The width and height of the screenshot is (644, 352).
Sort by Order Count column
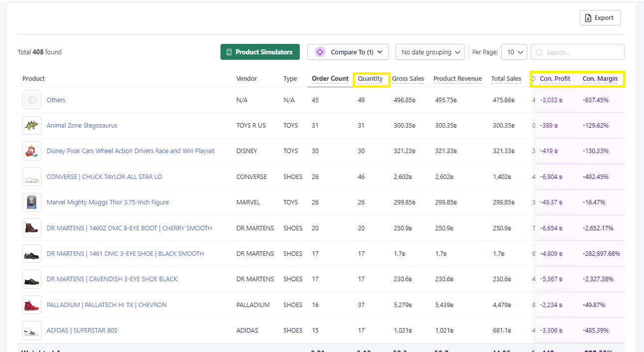coord(330,78)
